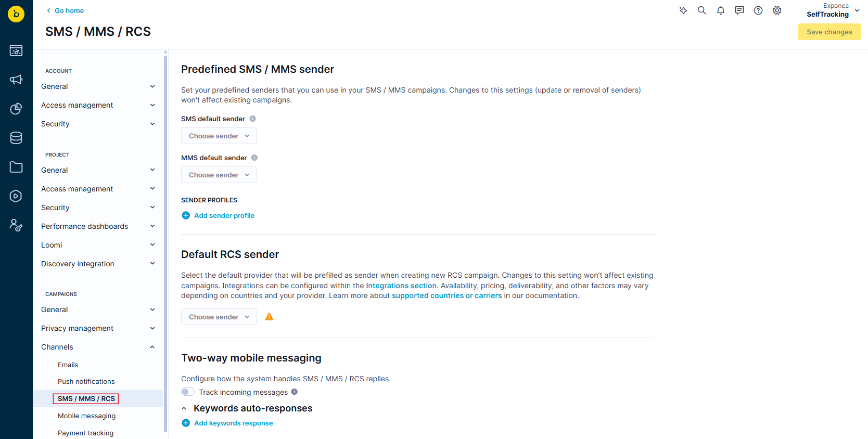Screen dimensions: 868x439
Task: Open the Integrations section link
Action: click(x=401, y=286)
